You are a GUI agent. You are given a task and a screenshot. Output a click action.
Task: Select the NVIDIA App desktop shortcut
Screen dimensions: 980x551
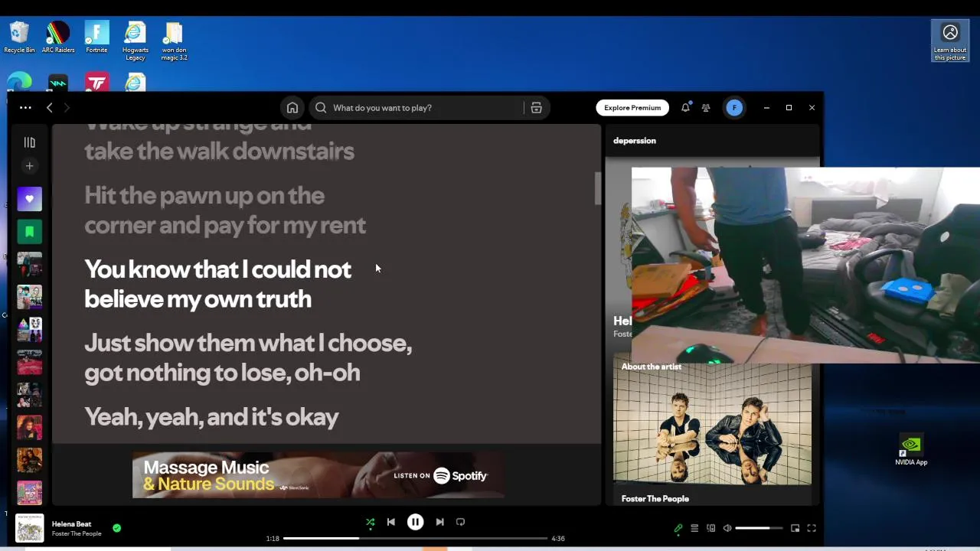point(911,451)
